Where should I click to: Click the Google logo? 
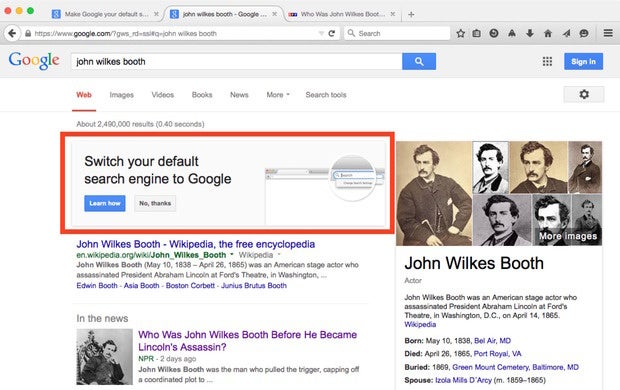tap(34, 61)
